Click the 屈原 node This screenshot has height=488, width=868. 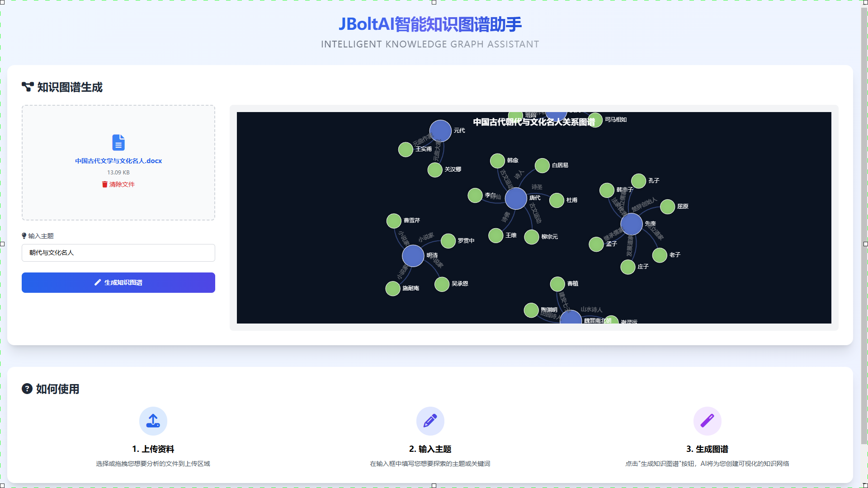coord(667,206)
